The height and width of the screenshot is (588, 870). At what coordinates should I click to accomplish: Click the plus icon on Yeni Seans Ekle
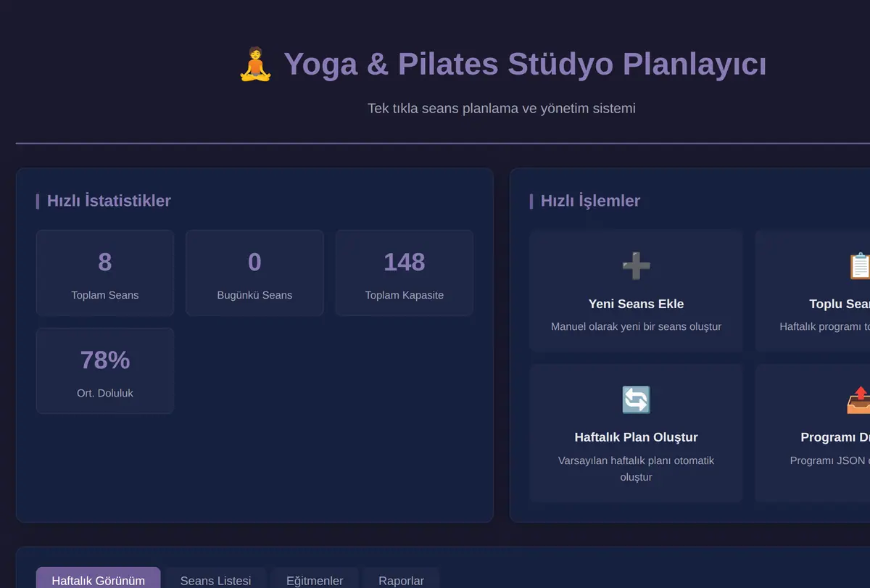[636, 266]
